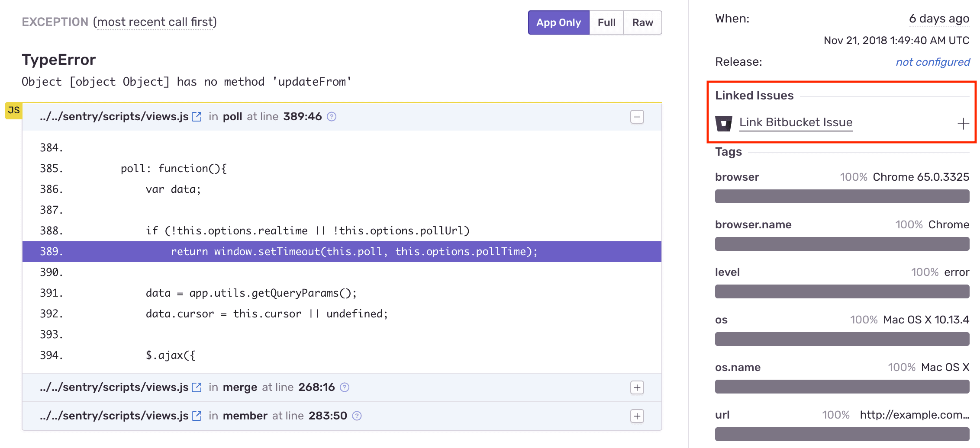Viewport: 980px width, 448px height.
Task: Click the help icon beside line 268:16
Action: point(345,387)
